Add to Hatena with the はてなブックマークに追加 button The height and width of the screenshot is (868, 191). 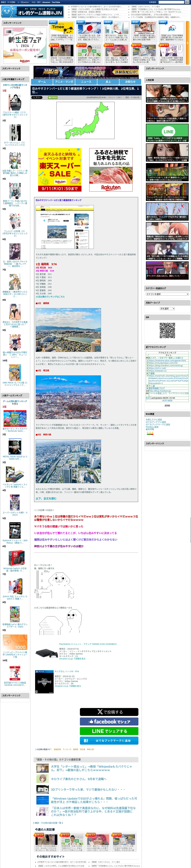(x=109, y=741)
